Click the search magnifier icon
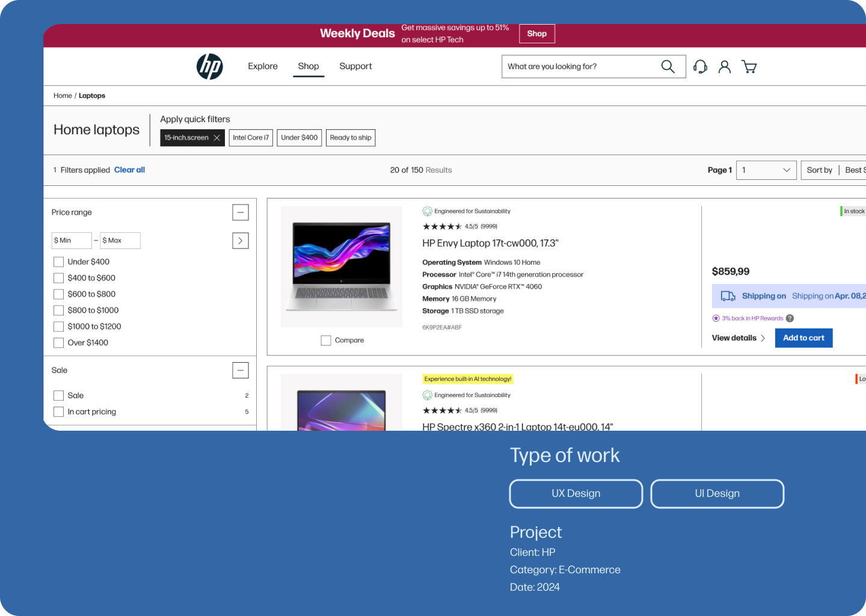The image size is (866, 616). [668, 66]
